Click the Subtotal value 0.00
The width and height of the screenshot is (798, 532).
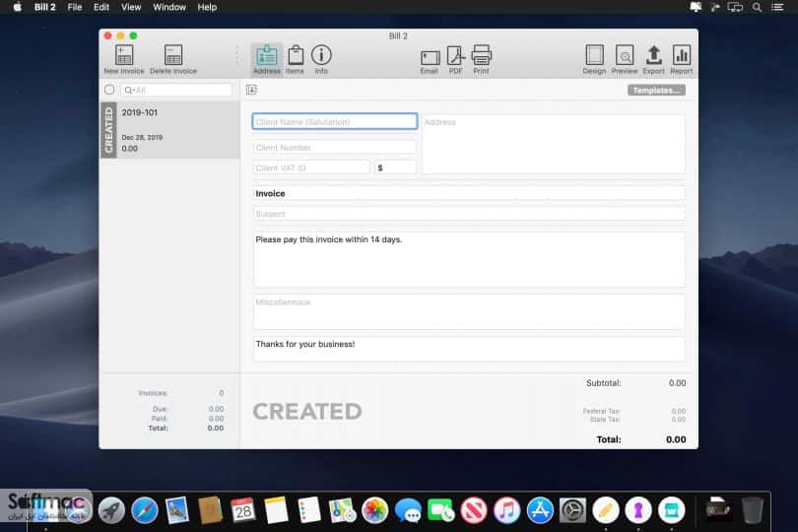[x=677, y=383]
